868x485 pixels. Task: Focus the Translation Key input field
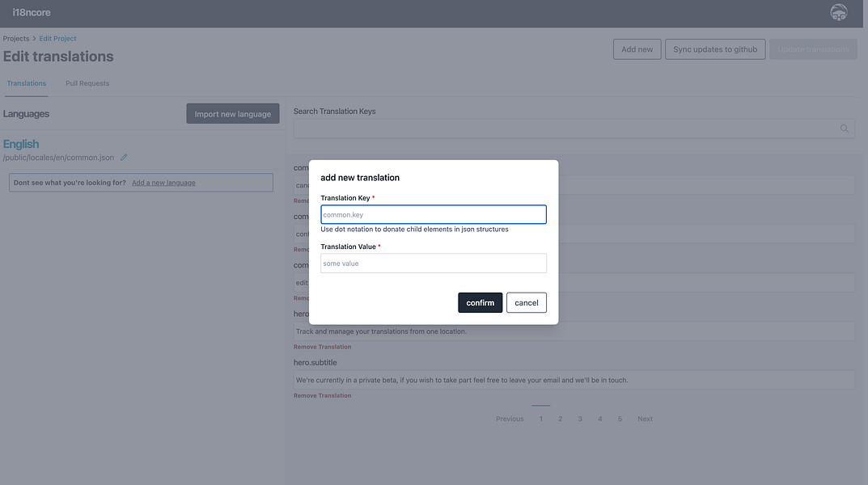pyautogui.click(x=433, y=215)
